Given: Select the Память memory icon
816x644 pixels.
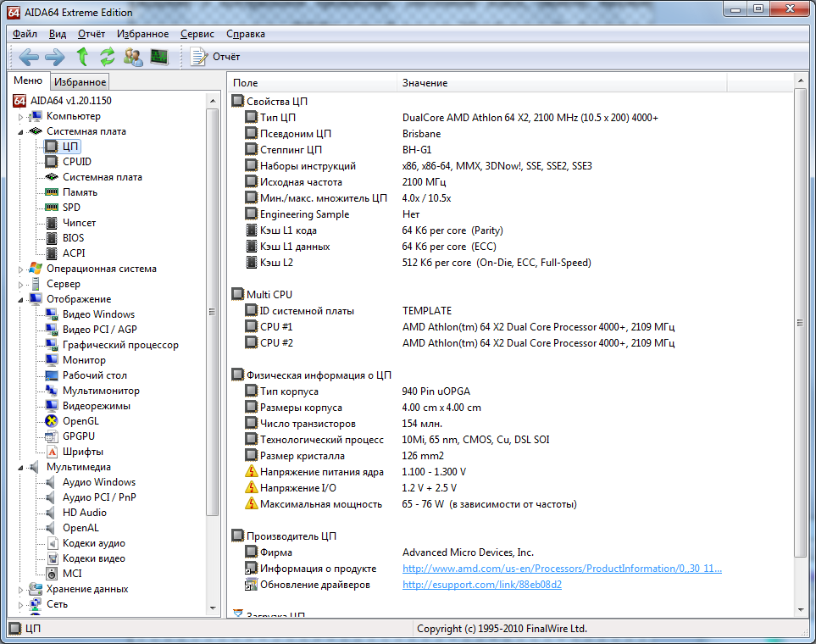Looking at the screenshot, I should click(x=52, y=192).
